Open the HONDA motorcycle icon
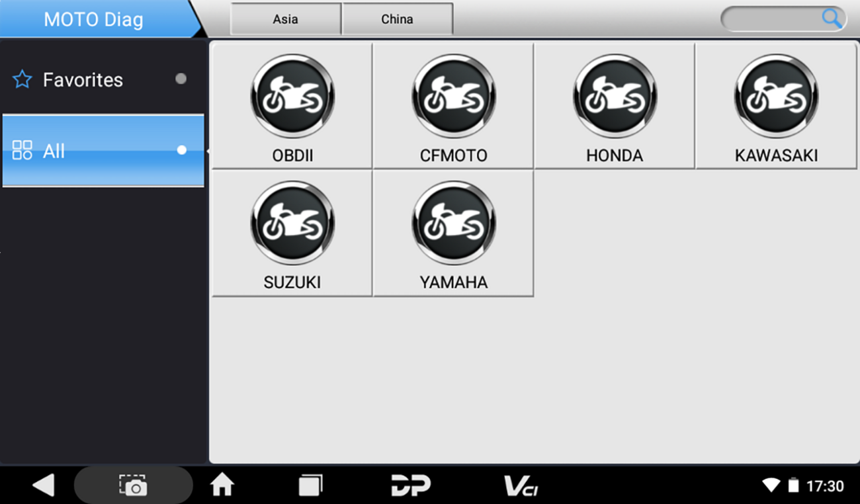 click(x=615, y=97)
